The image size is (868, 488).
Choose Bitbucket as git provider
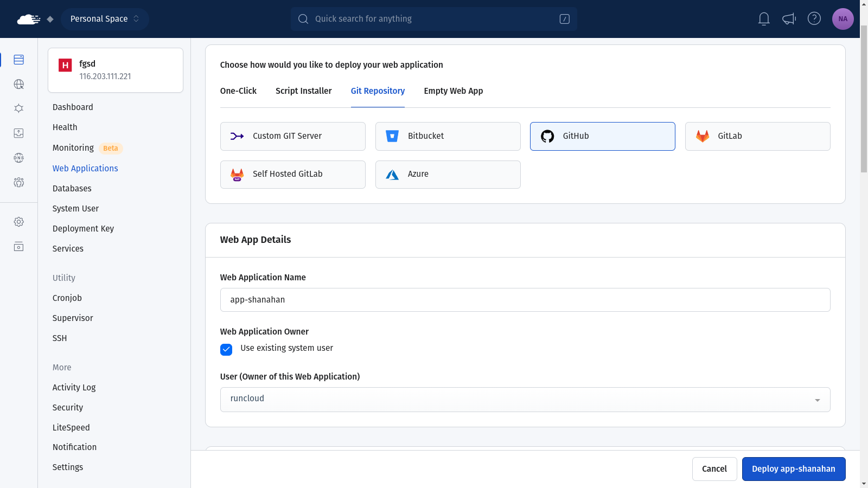point(448,136)
